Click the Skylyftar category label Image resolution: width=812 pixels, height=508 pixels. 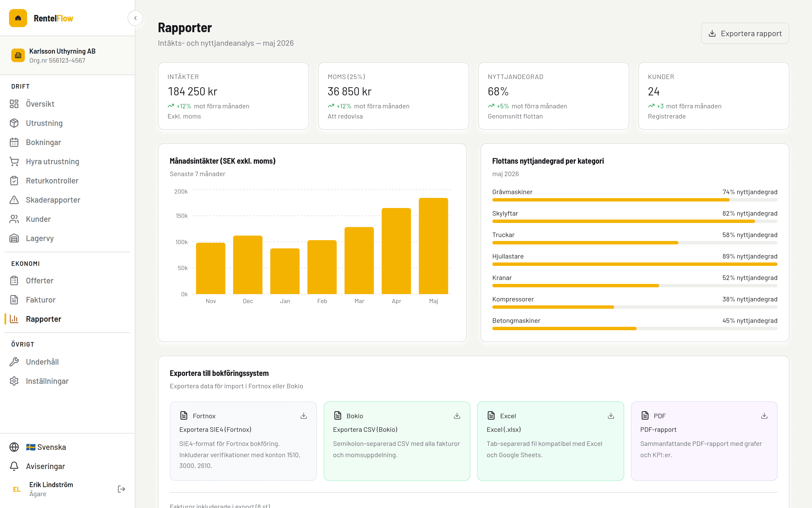pyautogui.click(x=505, y=213)
